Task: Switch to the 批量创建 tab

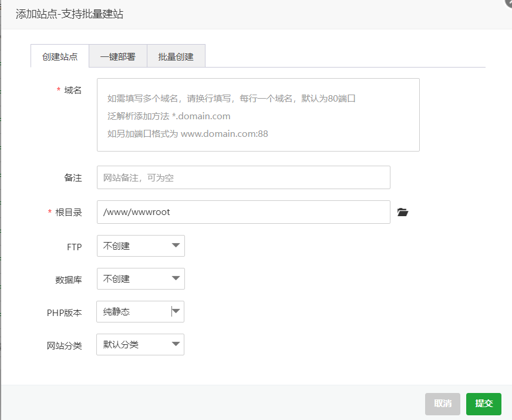Action: 176,56
